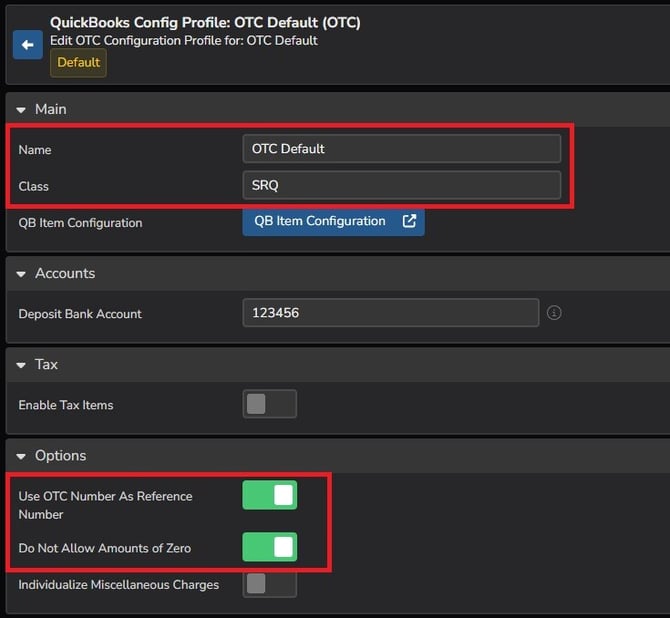The height and width of the screenshot is (618, 670).
Task: Collapse the Accounts section arrow
Action: tap(21, 273)
